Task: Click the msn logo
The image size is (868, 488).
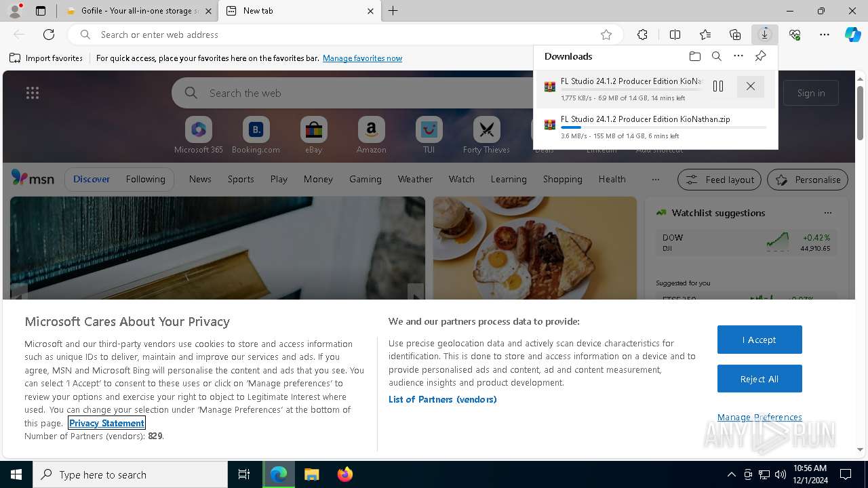Action: coord(33,178)
